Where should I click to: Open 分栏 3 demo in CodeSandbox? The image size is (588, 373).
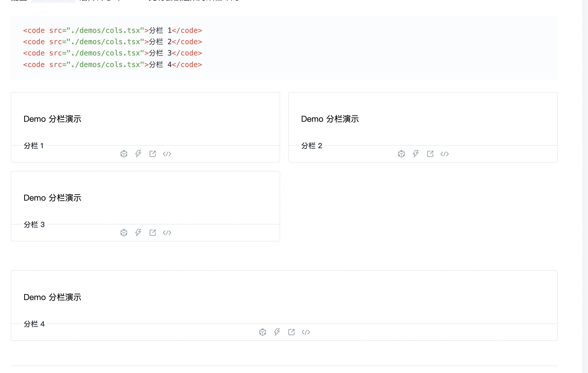(x=124, y=233)
